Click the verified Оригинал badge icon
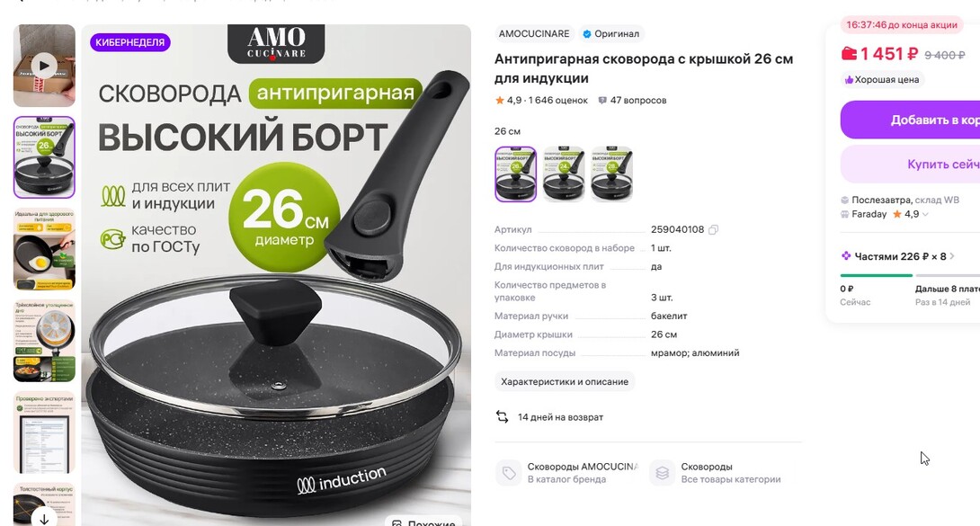This screenshot has width=980, height=526. click(587, 34)
